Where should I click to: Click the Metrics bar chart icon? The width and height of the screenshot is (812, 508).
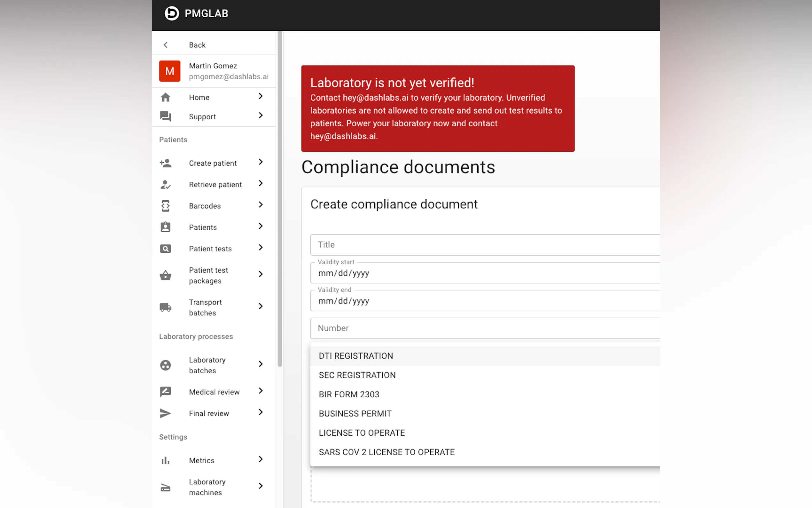166,460
